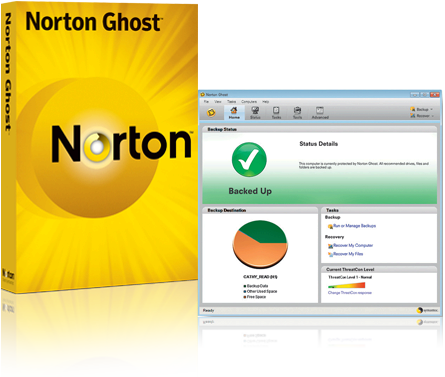Click the backup destination drive name label

260,277
